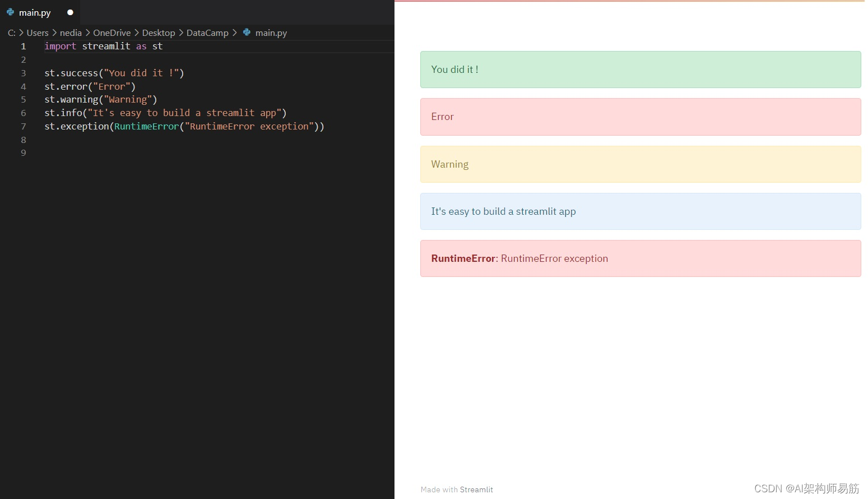Open the Desktop breadcrumb folder
Viewport: 868px width, 499px height.
point(159,33)
